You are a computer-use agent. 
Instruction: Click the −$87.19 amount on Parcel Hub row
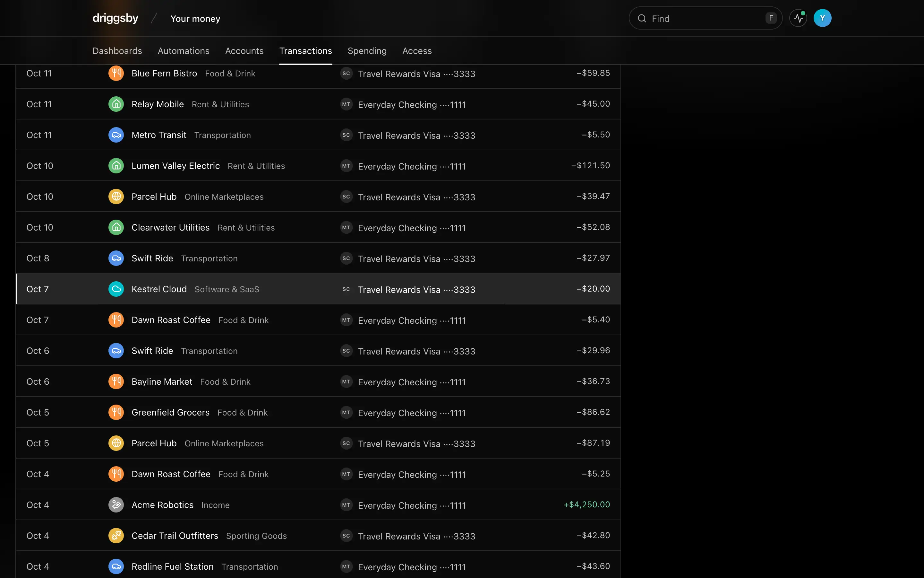point(593,443)
